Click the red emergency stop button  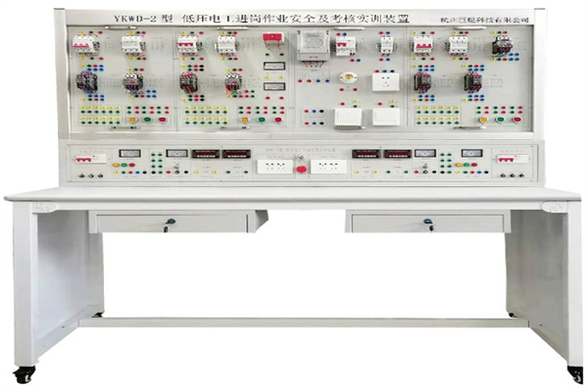301,169
